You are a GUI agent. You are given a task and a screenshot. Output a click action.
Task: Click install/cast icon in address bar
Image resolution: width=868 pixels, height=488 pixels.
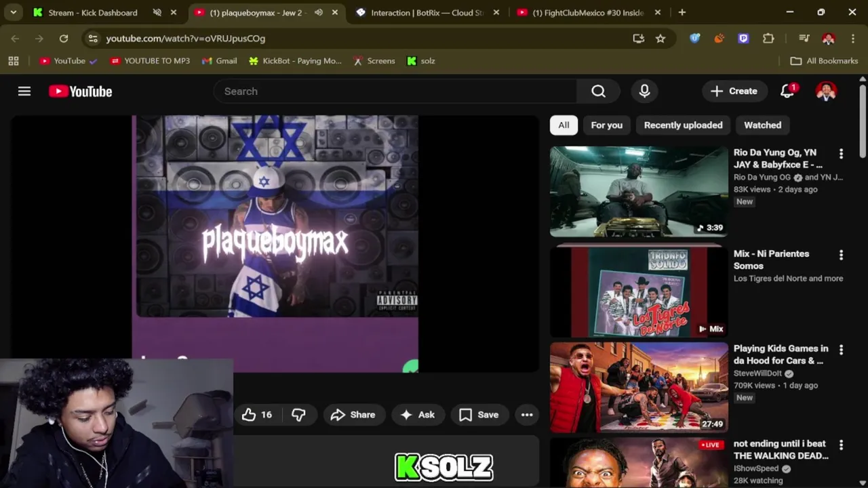[638, 39]
